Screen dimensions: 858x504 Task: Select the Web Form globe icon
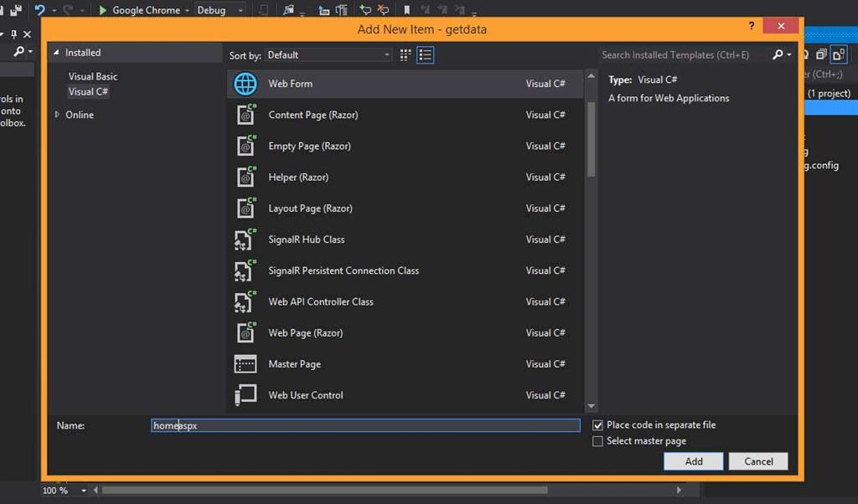point(246,84)
